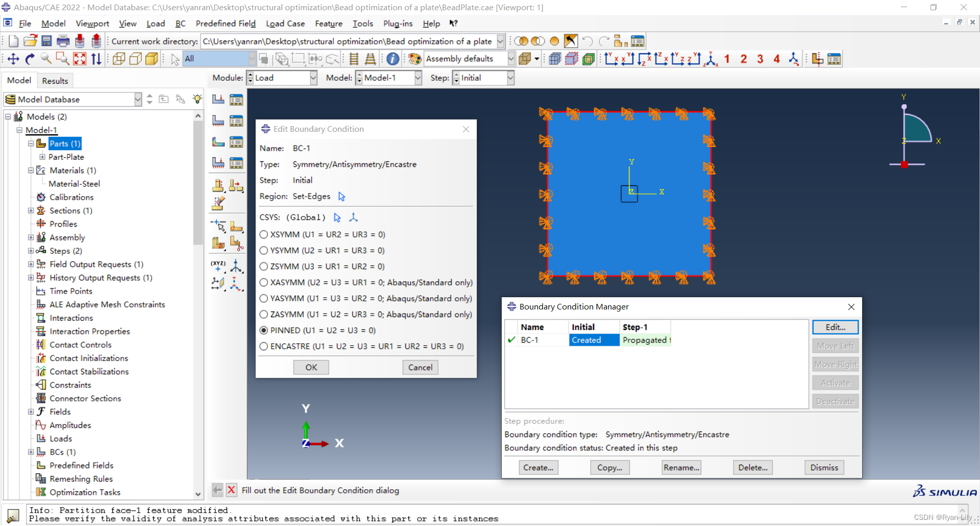
Task: Select the ENCASTRE radio option
Action: coord(264,346)
